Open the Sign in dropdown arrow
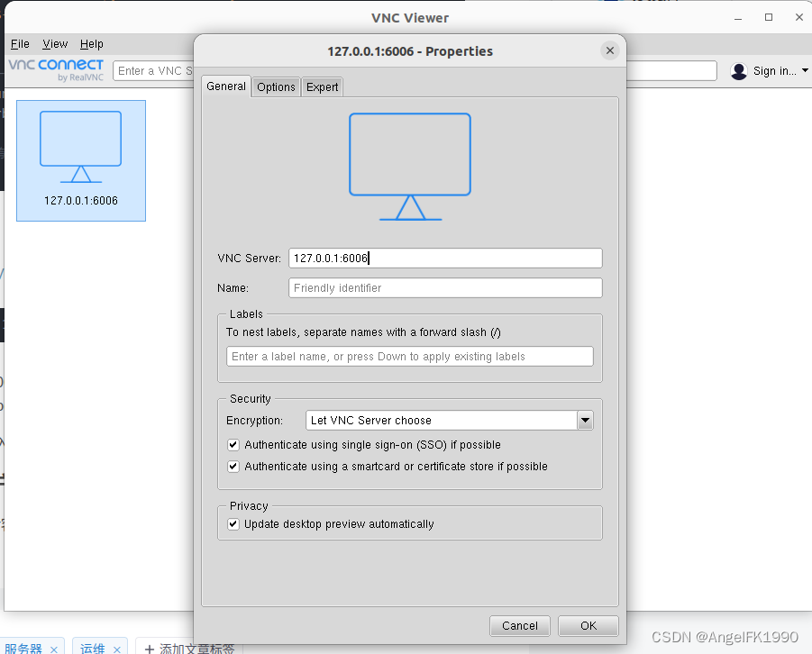 805,70
